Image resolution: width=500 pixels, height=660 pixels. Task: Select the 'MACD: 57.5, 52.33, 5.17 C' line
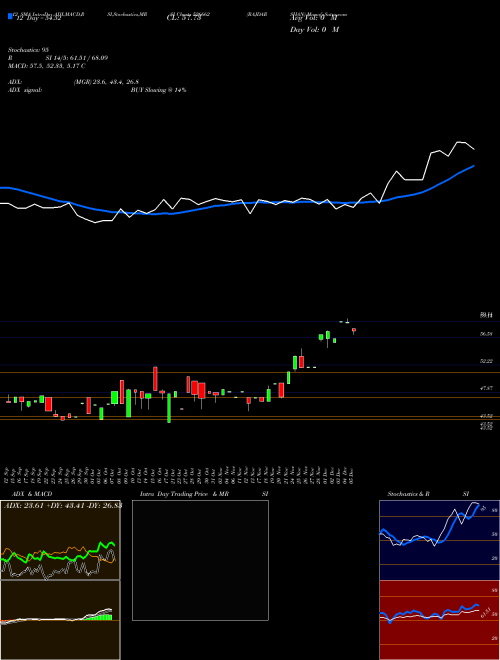pyautogui.click(x=47, y=65)
